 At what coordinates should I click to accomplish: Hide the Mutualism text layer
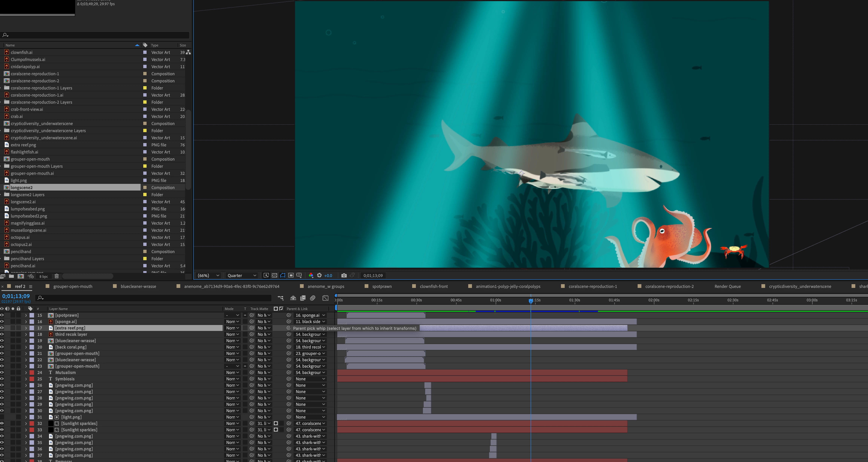coord(2,373)
